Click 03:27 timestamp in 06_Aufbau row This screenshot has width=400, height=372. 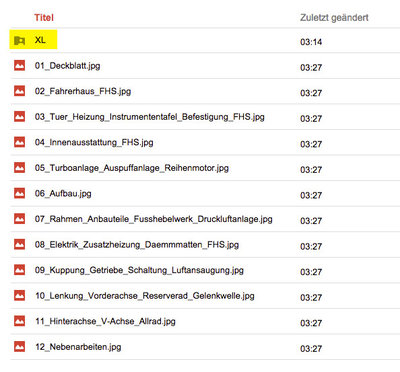(311, 195)
